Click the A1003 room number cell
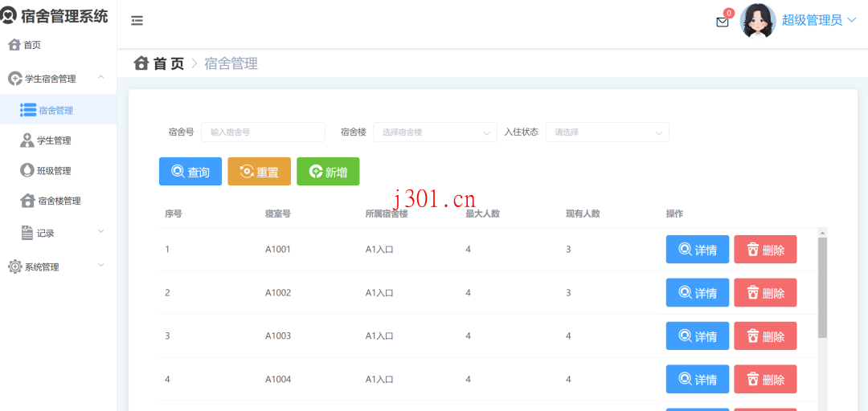868x411 pixels. pos(278,336)
